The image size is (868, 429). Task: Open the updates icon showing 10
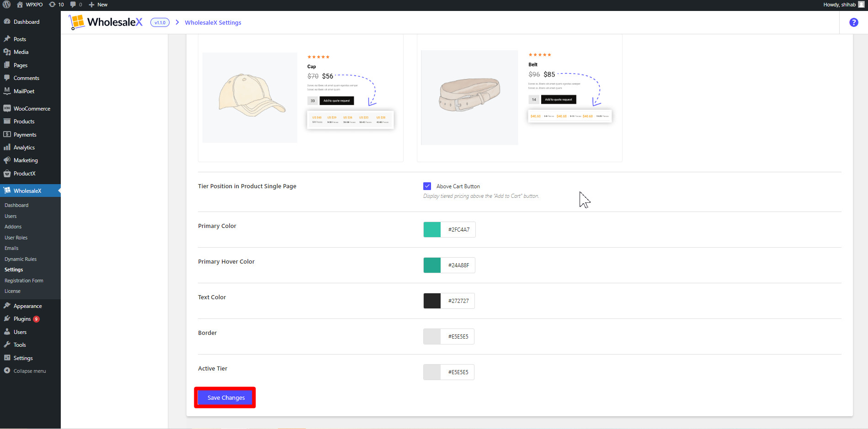(52, 5)
